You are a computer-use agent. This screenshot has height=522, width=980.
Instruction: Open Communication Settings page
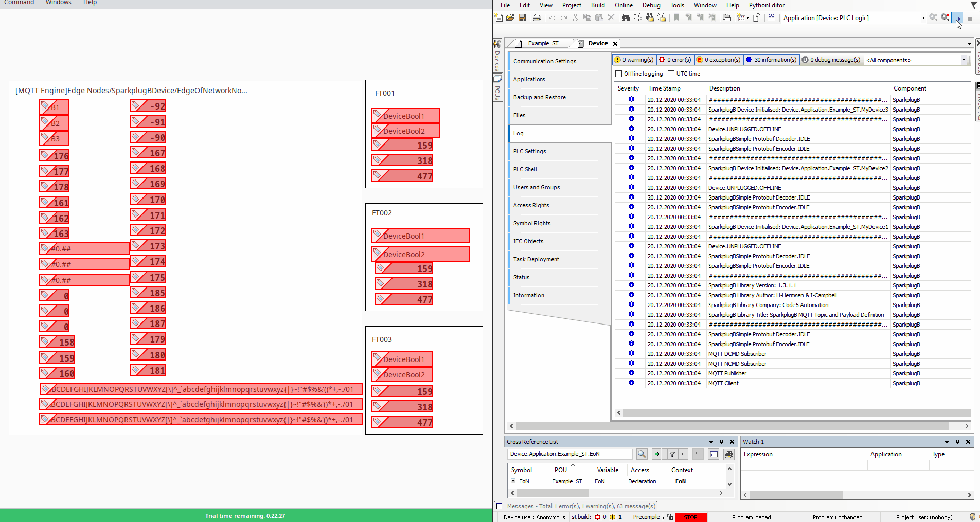point(544,61)
